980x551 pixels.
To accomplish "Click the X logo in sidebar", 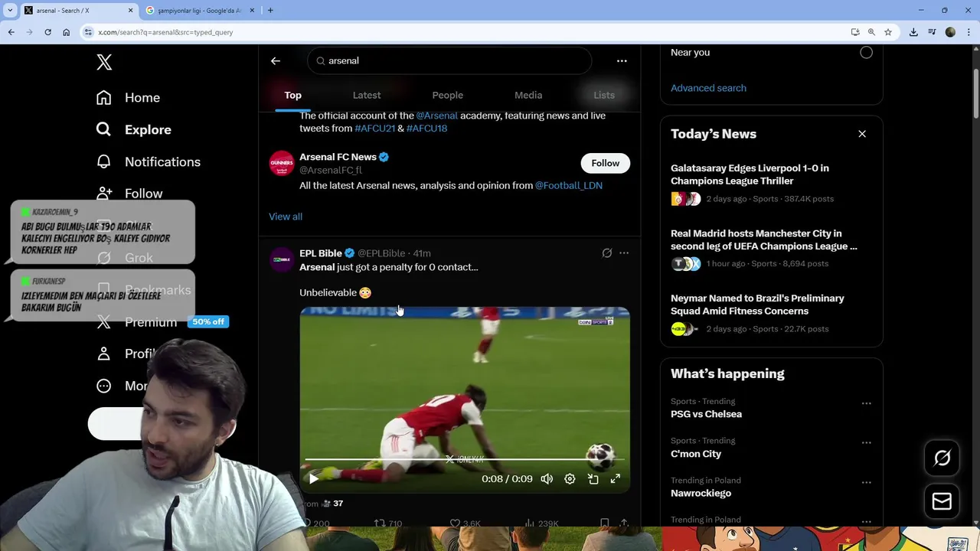I will 104,62.
